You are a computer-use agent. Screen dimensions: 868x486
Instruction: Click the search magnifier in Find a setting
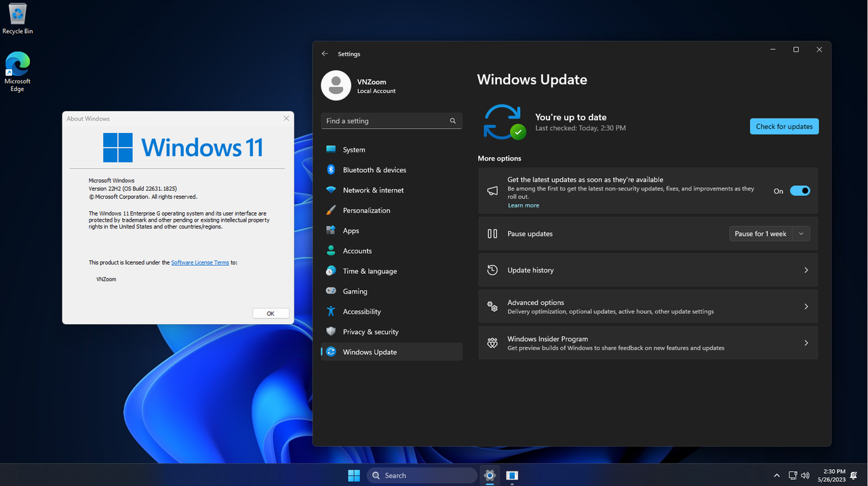pos(453,121)
